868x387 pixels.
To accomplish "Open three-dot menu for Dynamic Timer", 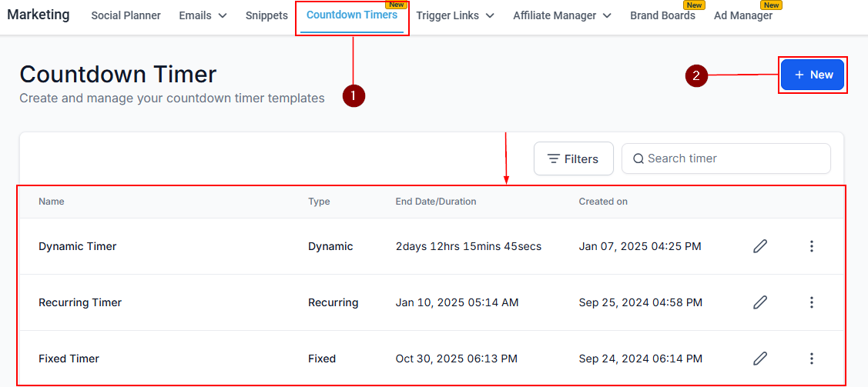I will (x=811, y=246).
